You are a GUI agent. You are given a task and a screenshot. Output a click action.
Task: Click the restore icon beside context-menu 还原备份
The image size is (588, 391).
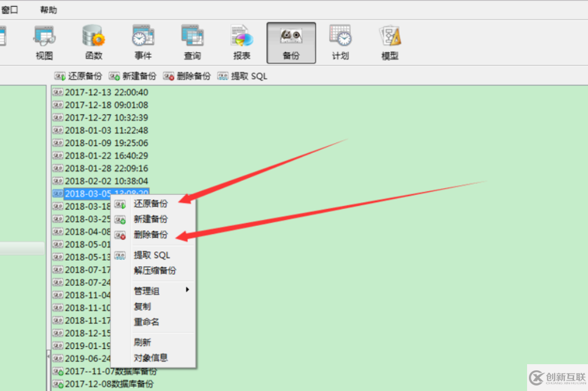[120, 204]
